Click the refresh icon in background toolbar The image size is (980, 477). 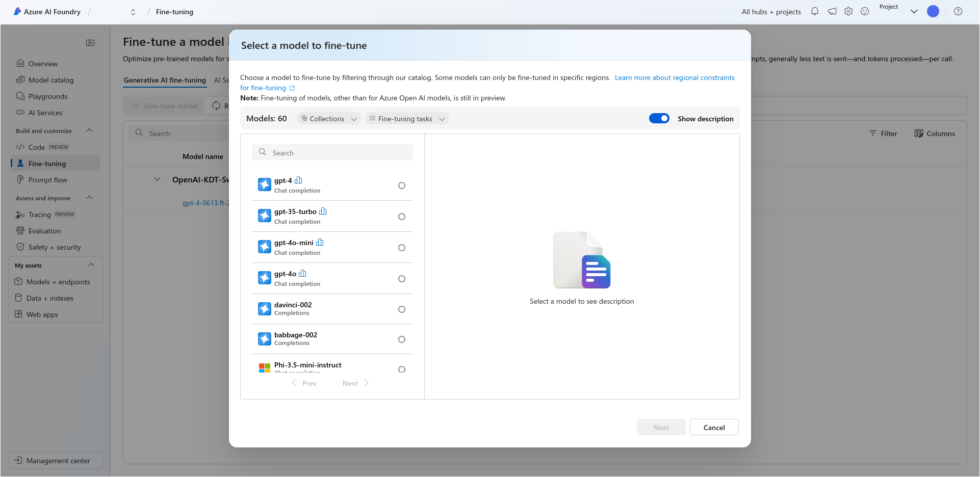pos(216,105)
